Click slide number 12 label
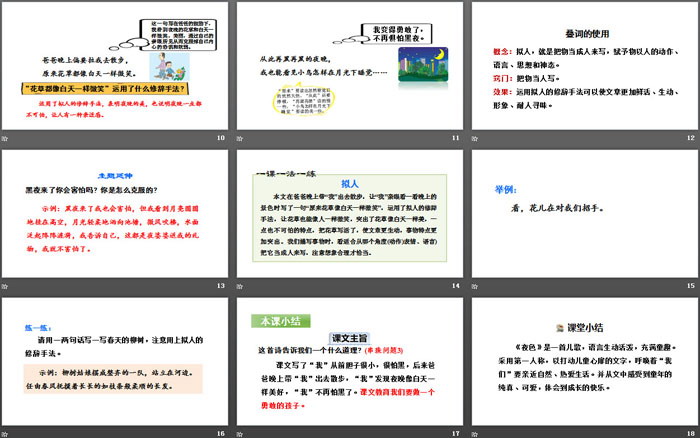The image size is (700, 438). (691, 138)
